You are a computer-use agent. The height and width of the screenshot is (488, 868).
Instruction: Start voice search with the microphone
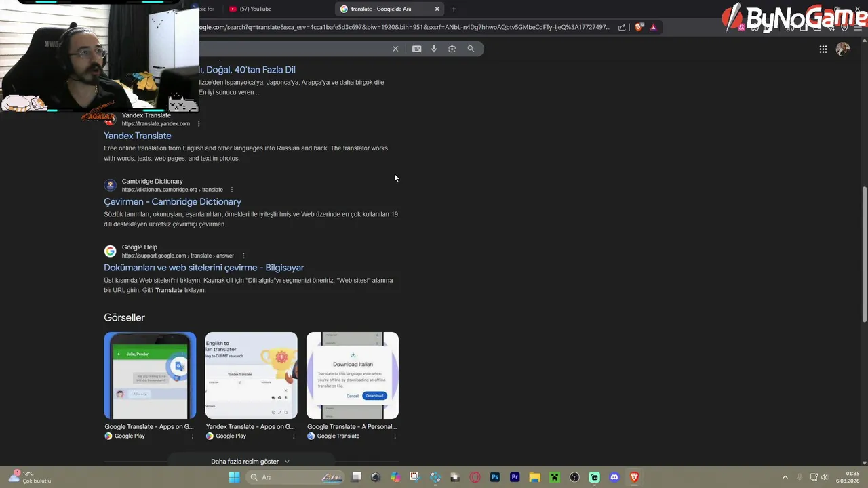click(434, 49)
